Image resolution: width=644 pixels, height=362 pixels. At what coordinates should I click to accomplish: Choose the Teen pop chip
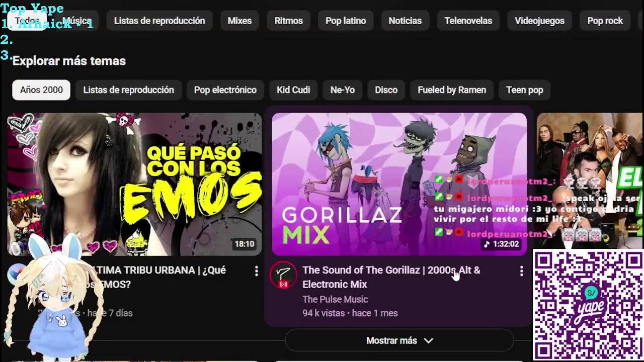pyautogui.click(x=525, y=90)
